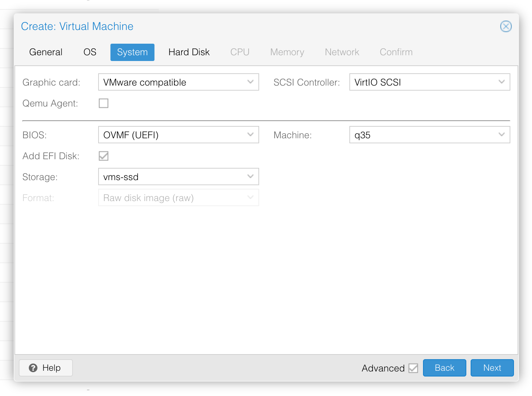The height and width of the screenshot is (396, 532).
Task: Close the Create Virtual Machine dialog
Action: 506,26
